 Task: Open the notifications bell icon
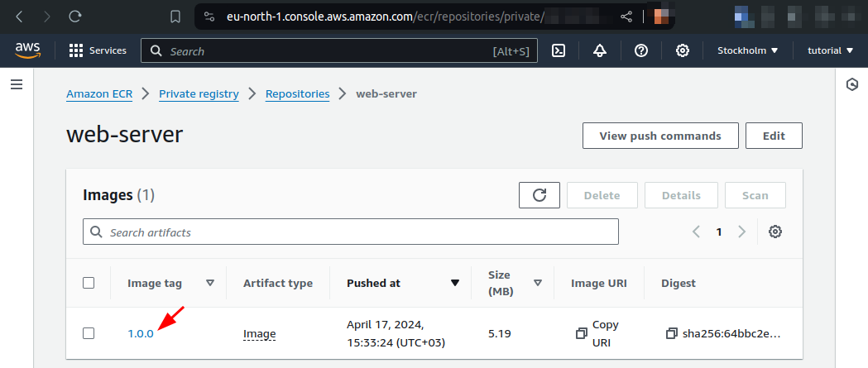600,50
